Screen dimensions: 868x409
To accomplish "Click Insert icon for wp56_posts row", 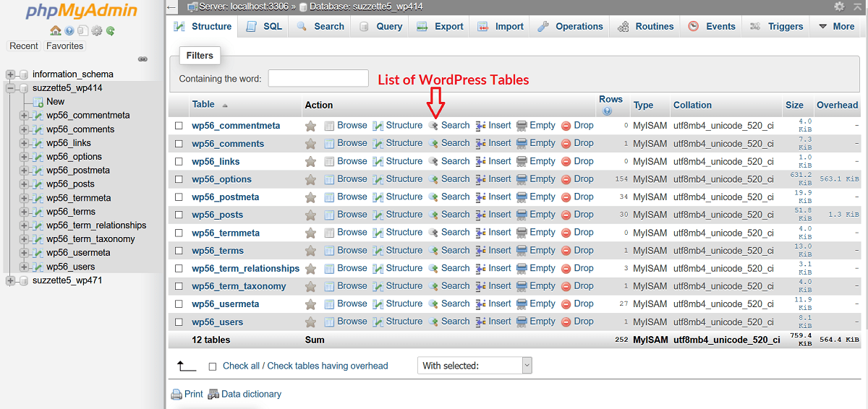I will [x=481, y=215].
